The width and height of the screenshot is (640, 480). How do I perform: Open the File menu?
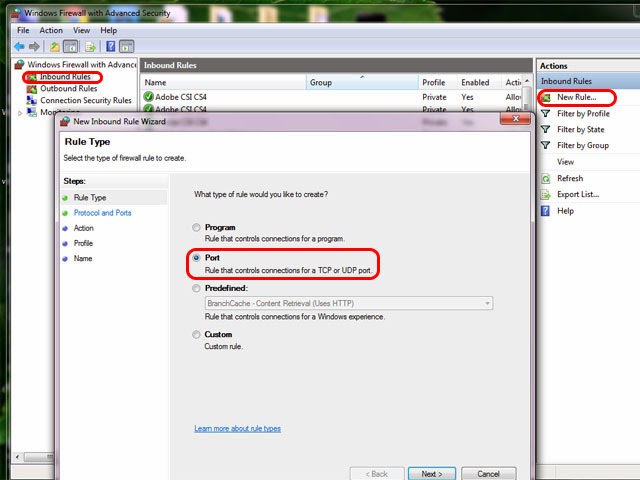[x=23, y=30]
